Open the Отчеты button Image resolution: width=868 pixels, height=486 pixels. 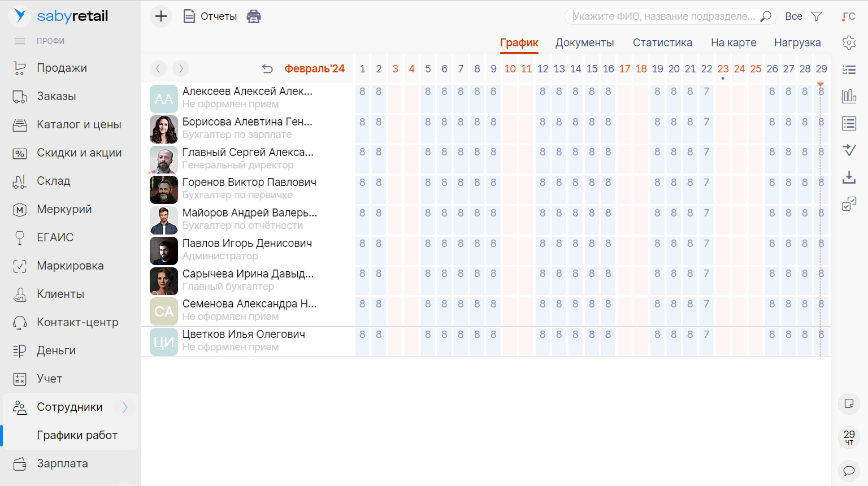[x=210, y=16]
